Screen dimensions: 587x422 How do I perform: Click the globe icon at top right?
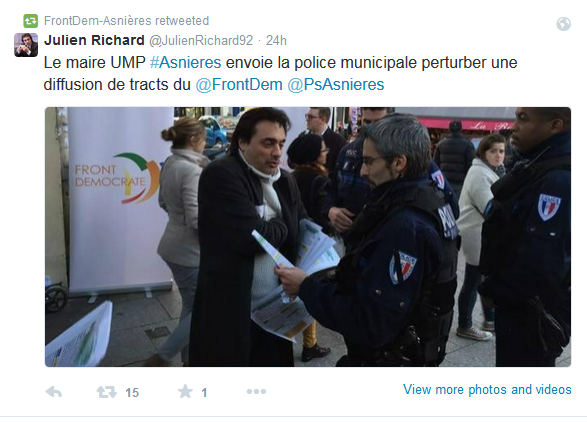click(563, 24)
